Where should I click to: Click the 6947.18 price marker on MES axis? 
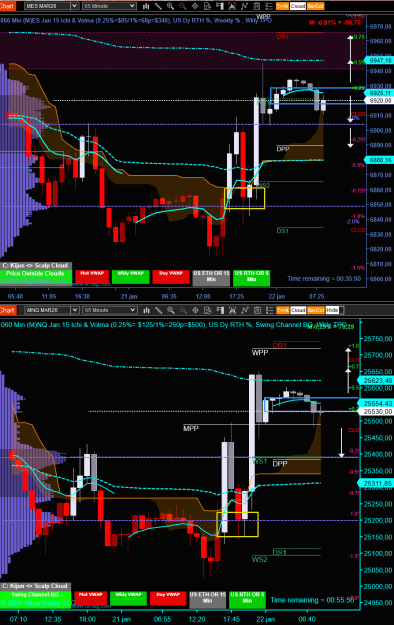[x=380, y=61]
